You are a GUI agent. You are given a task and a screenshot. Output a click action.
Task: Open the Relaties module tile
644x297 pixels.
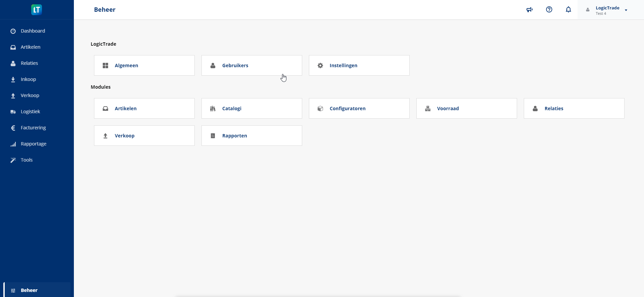574,109
